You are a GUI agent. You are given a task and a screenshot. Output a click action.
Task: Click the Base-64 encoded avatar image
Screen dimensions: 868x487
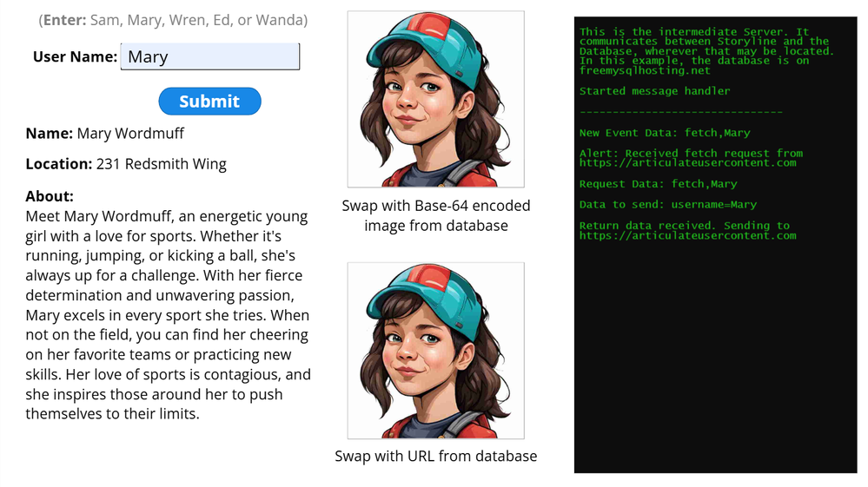435,99
